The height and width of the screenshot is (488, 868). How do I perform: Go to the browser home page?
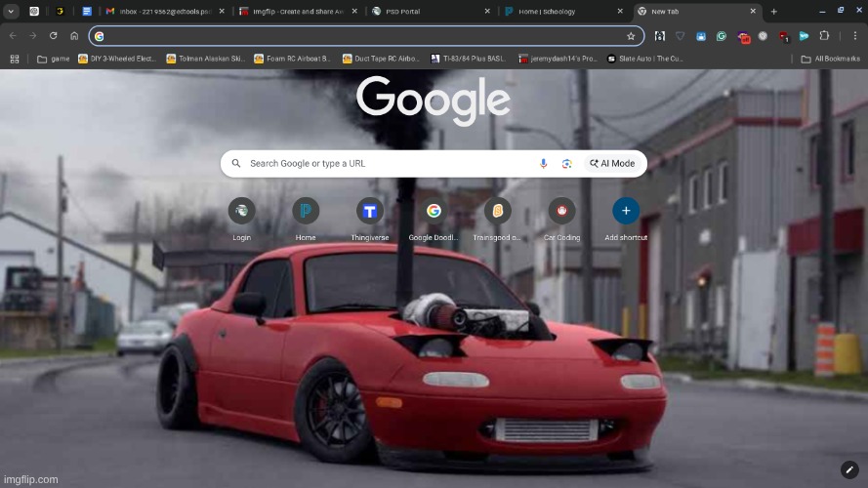[x=74, y=36]
